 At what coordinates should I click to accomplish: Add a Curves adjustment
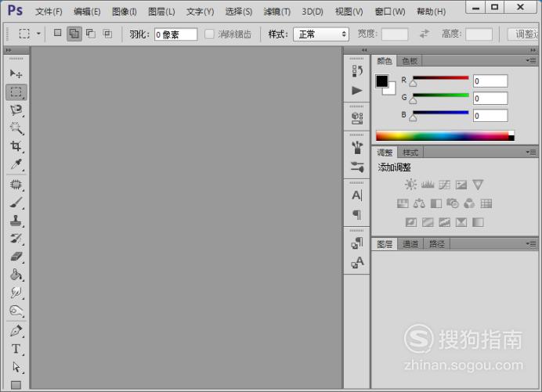[445, 185]
